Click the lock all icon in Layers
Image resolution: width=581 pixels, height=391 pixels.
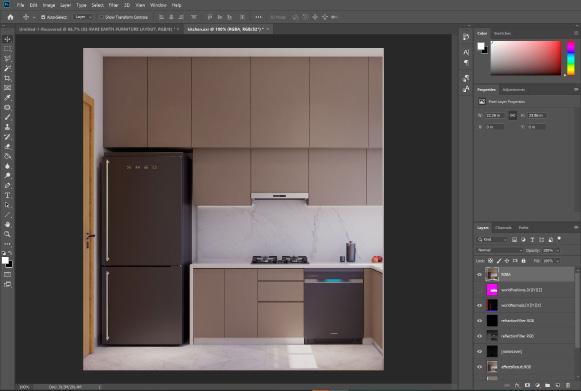pos(524,261)
